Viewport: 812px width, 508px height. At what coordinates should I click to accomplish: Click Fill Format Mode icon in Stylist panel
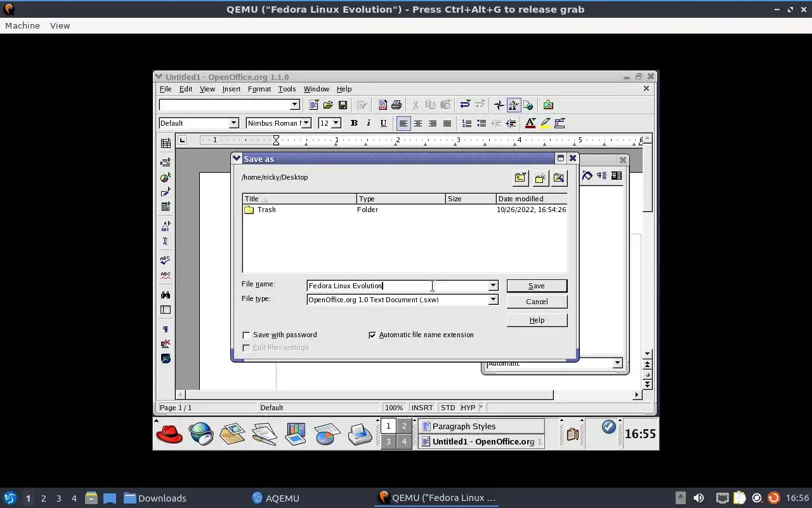pos(587,176)
